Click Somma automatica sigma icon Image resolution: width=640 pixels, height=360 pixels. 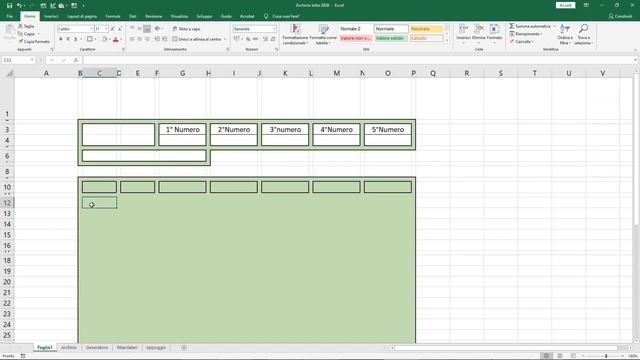click(511, 26)
